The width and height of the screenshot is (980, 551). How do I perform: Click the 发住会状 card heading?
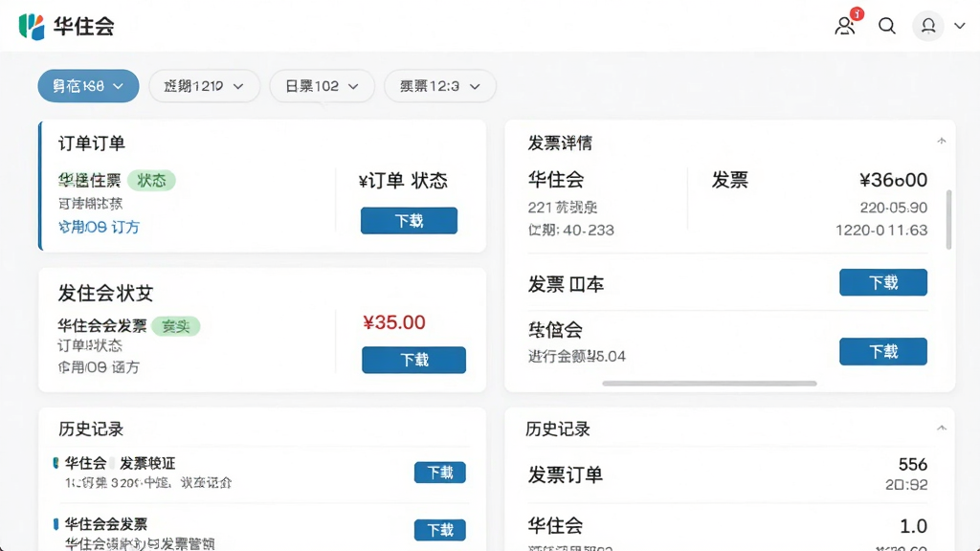(x=105, y=293)
